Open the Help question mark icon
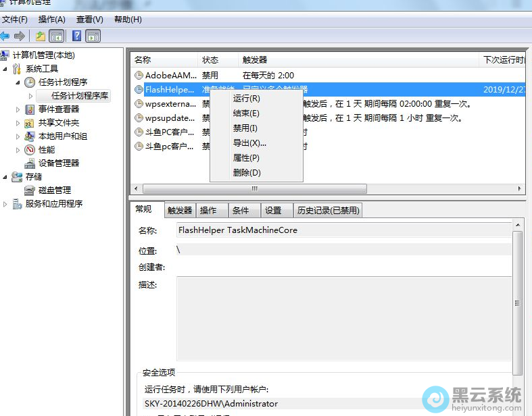The height and width of the screenshot is (416, 532). click(77, 36)
